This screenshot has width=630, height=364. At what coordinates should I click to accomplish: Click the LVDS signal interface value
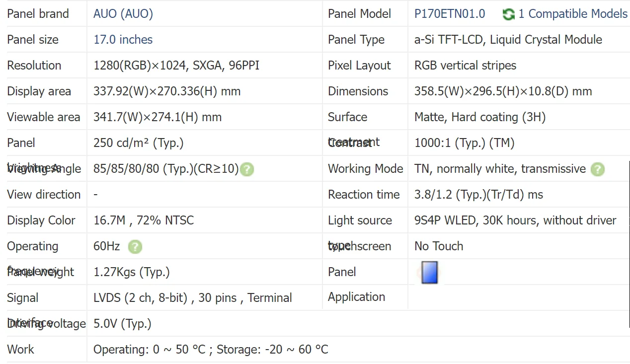[192, 298]
